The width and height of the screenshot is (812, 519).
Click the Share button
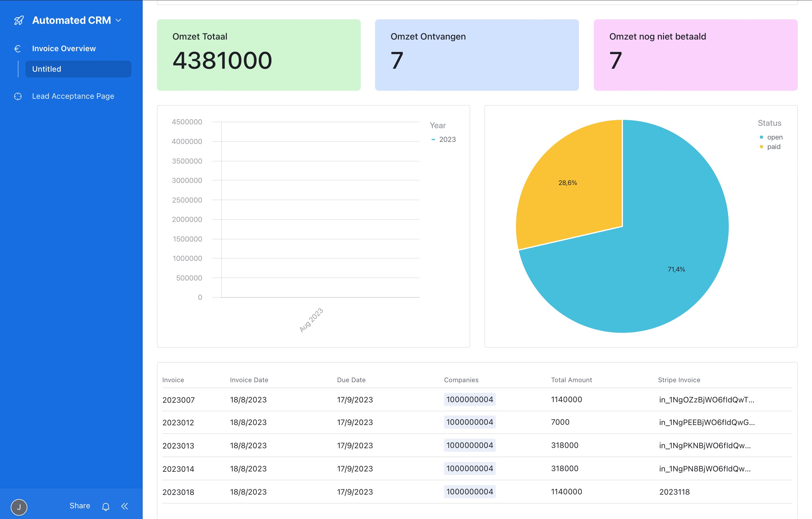(x=80, y=506)
